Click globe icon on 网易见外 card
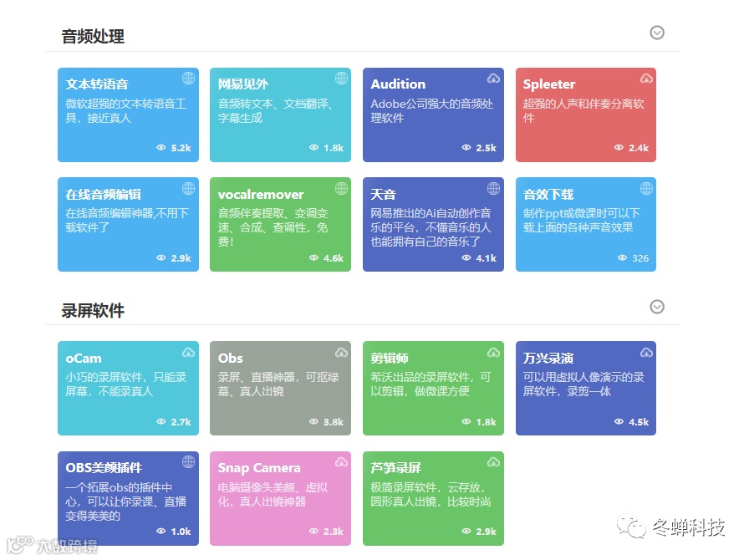 point(341,78)
